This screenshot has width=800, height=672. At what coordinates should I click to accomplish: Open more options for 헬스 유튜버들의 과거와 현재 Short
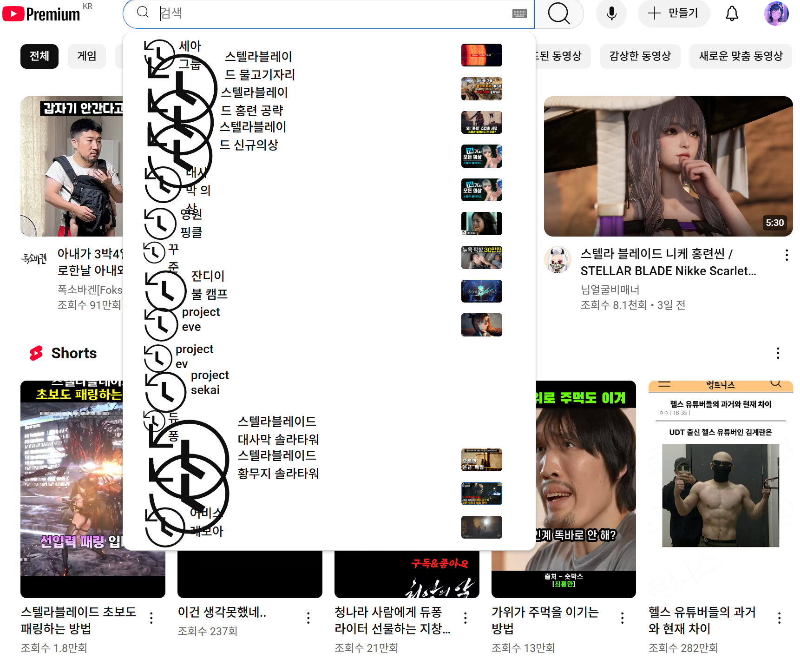point(779,618)
